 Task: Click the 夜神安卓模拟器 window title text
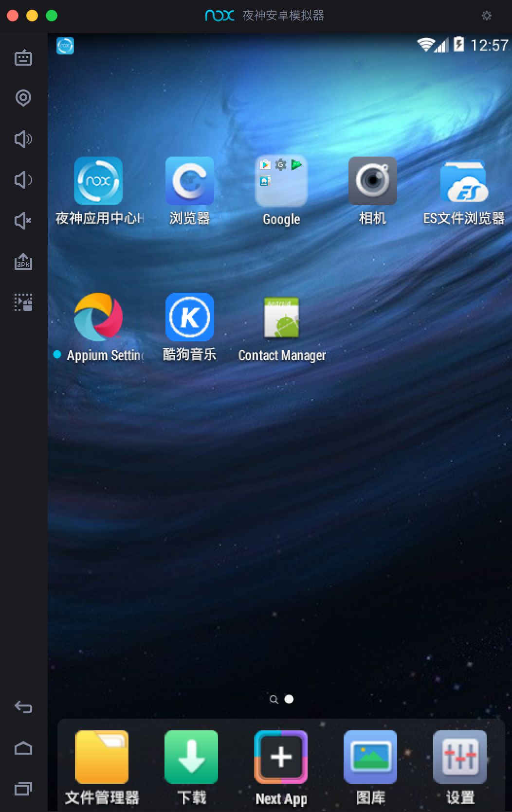pos(283,16)
